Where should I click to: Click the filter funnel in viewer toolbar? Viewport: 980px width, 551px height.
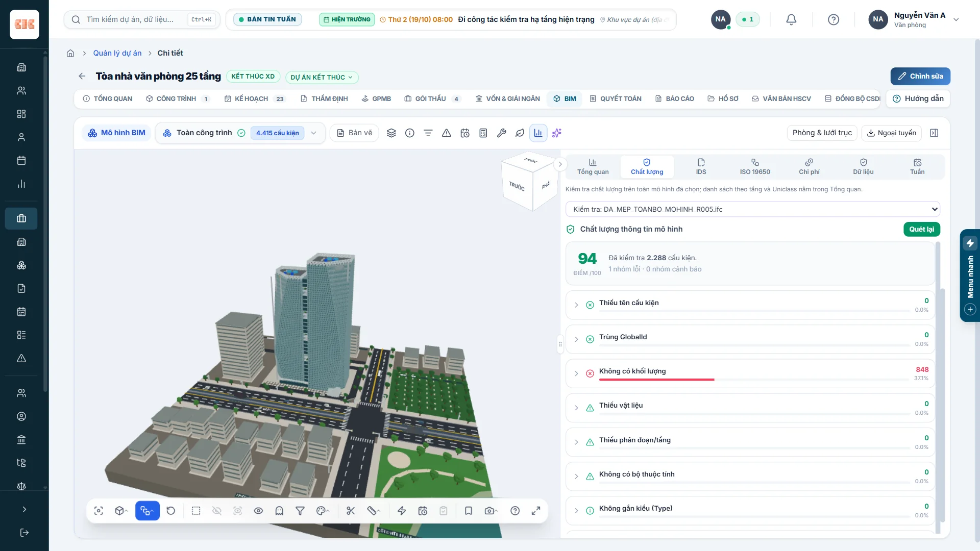pos(300,511)
